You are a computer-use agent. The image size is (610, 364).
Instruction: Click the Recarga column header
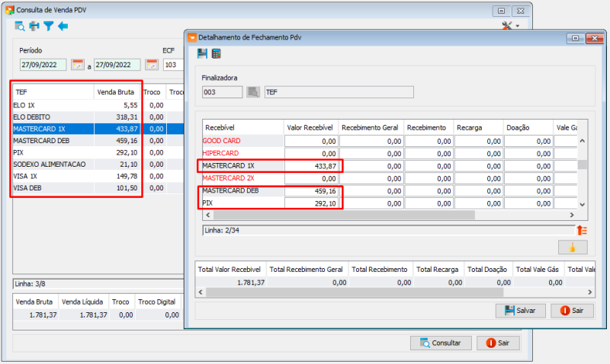pyautogui.click(x=477, y=127)
